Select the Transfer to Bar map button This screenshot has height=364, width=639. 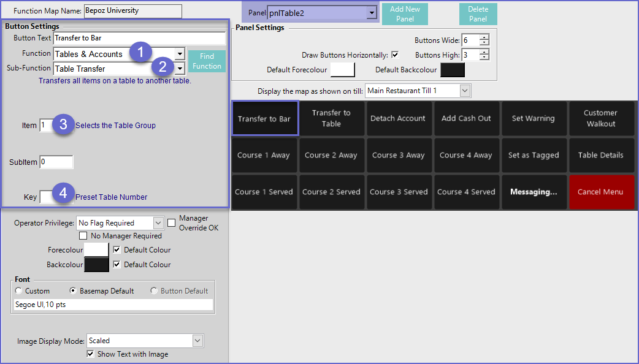tap(264, 118)
